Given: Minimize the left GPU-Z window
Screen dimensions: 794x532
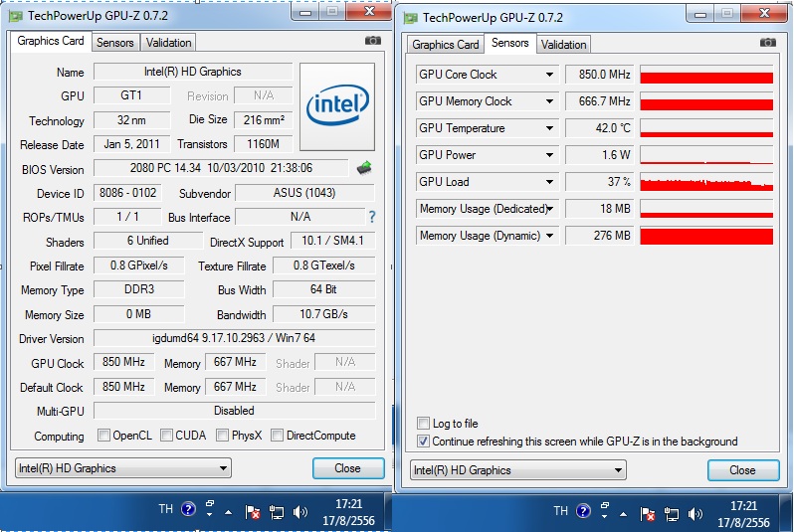Looking at the screenshot, I should pyautogui.click(x=305, y=12).
